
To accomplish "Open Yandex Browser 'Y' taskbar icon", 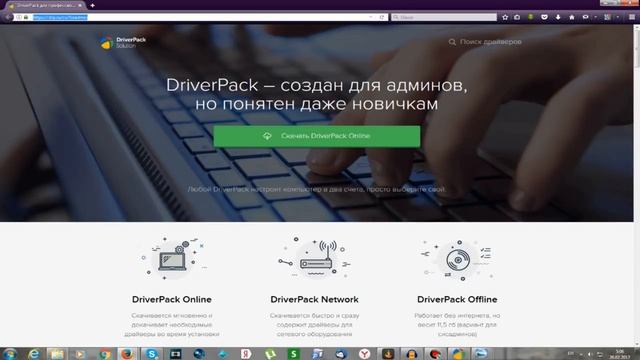I will [x=364, y=354].
